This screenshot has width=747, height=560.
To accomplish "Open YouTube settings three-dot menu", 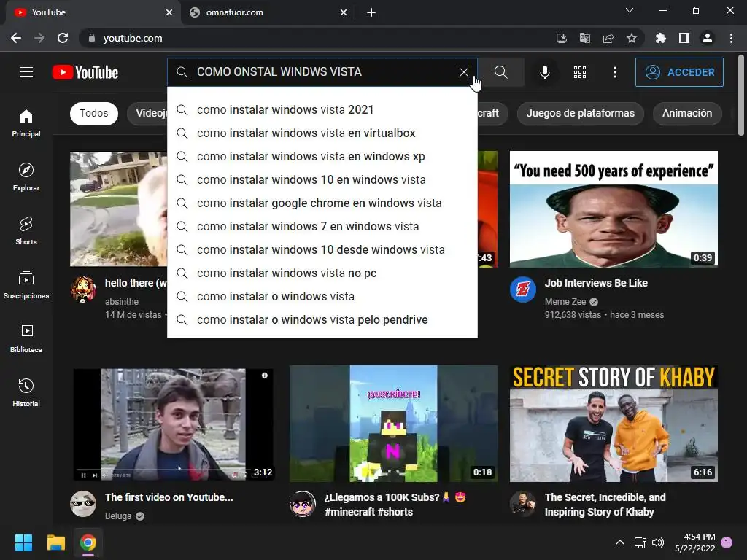I will (x=615, y=72).
